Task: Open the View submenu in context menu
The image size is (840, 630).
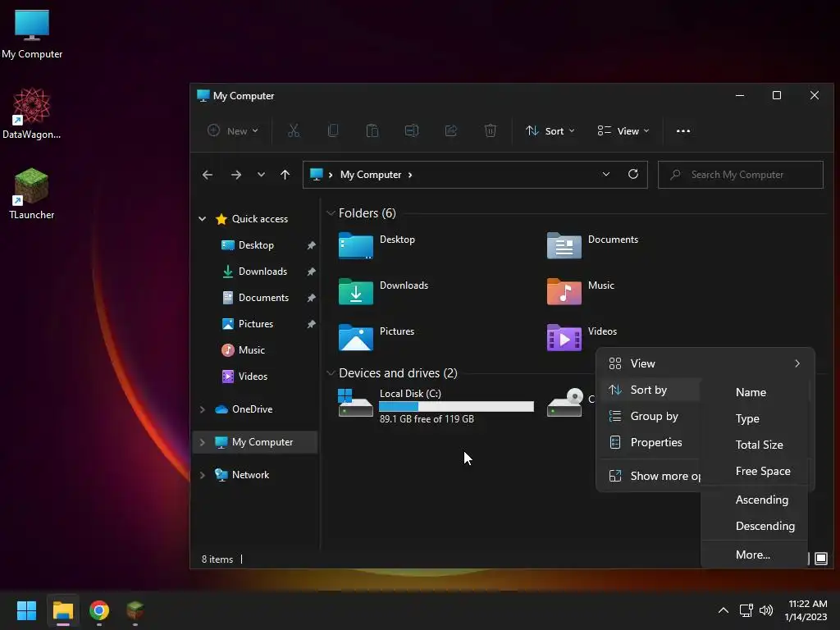Action: coord(705,363)
